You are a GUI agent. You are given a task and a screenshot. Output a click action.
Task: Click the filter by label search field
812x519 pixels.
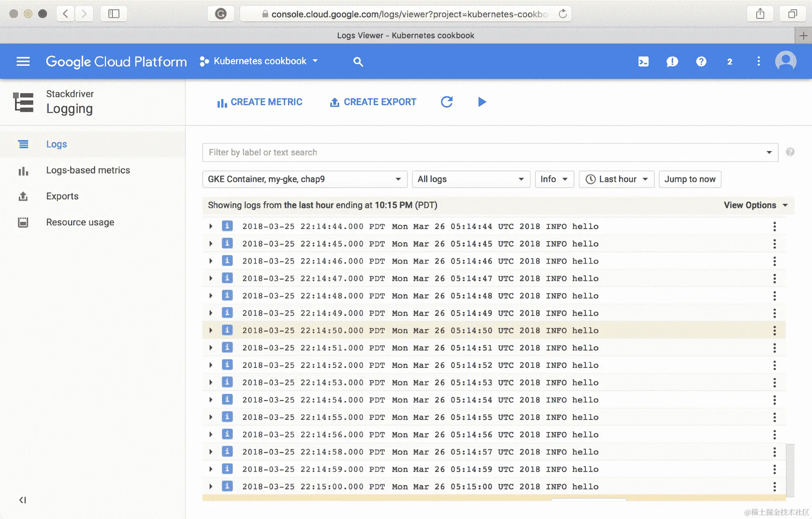click(x=483, y=152)
